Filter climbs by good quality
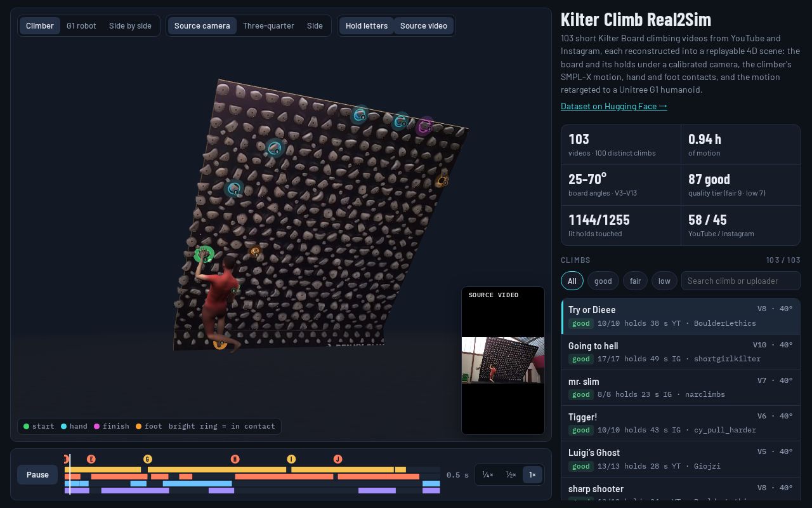The height and width of the screenshot is (508, 812). [603, 281]
